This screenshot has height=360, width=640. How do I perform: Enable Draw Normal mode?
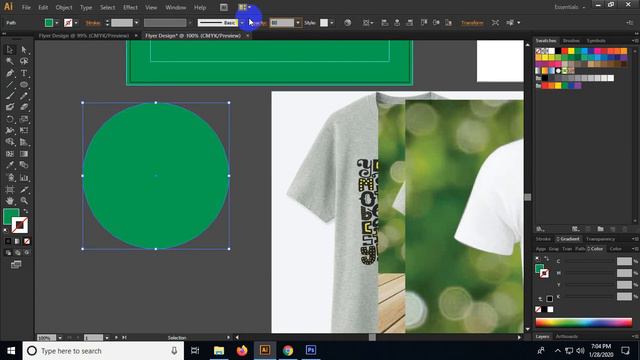pyautogui.click(x=8, y=253)
